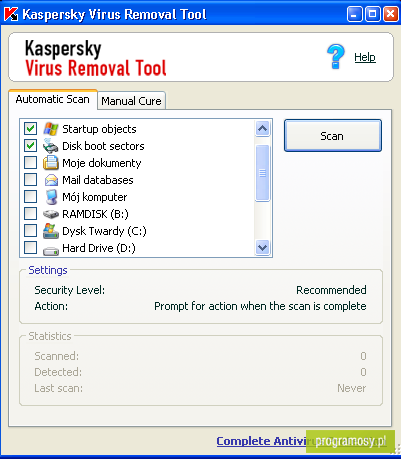Uncheck the Disk boot sectors checkbox
This screenshot has height=459, width=401.
(x=30, y=146)
